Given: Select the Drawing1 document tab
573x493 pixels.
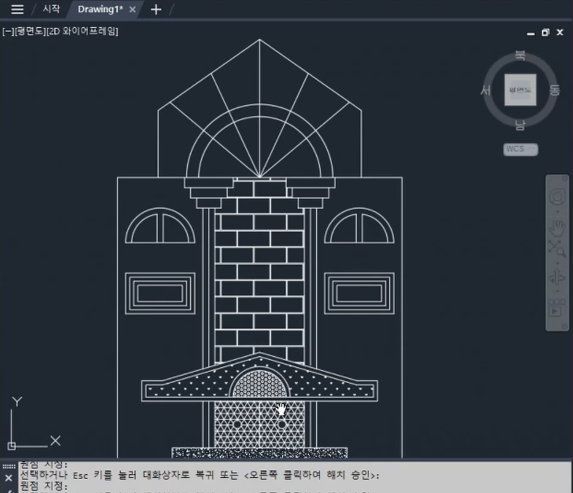Looking at the screenshot, I should (100, 9).
